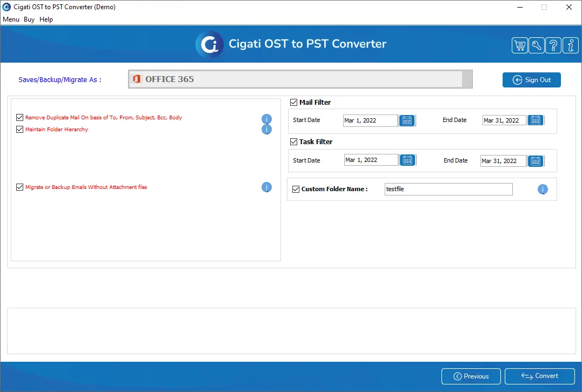Click the Task Filter start date field
Screen dimensions: 582x392
pyautogui.click(x=371, y=160)
